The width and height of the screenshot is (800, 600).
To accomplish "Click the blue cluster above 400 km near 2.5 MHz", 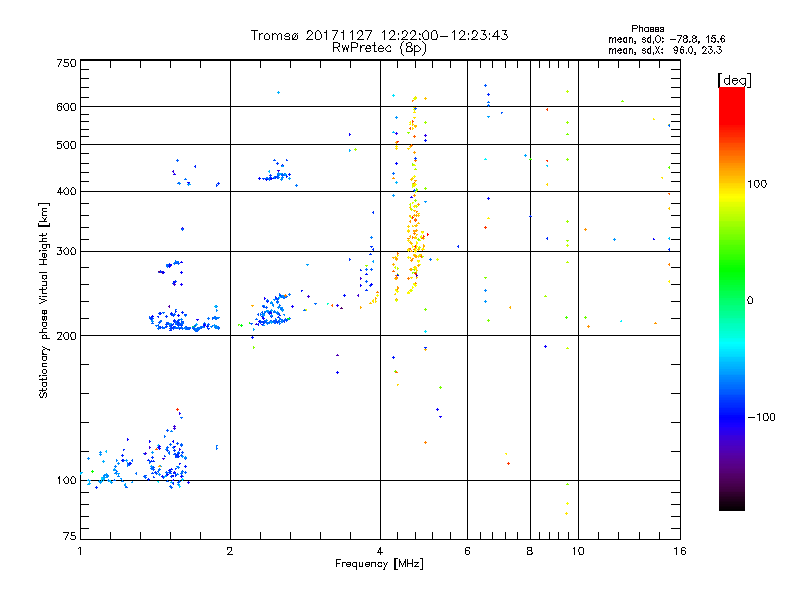I will [276, 172].
